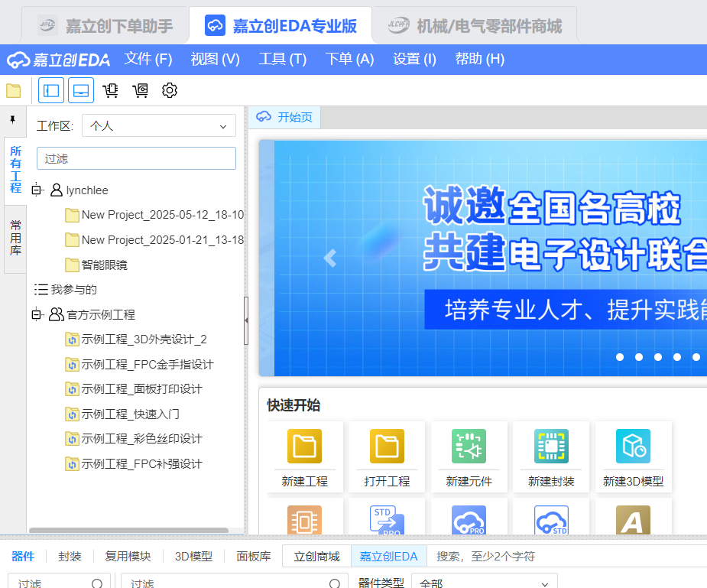Viewport: 707px width, 588px height.
Task: Click the pin icon on left panel
Action: (13, 119)
